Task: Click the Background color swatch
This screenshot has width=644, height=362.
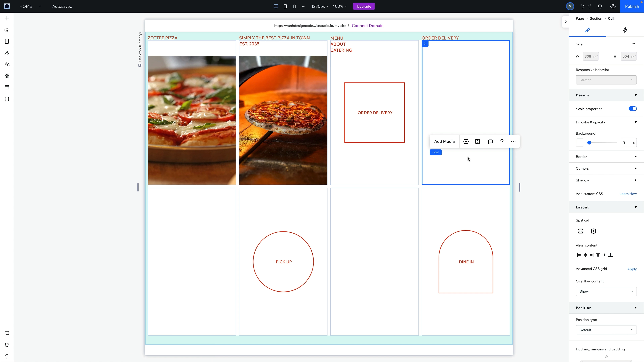Action: click(x=580, y=142)
